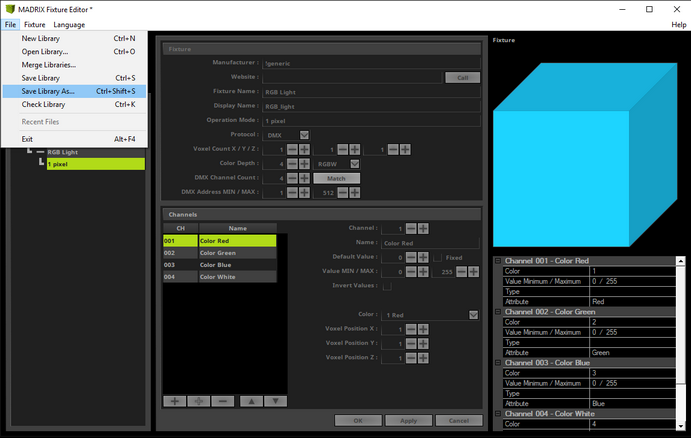
Task: Click the Cancel button
Action: point(459,420)
